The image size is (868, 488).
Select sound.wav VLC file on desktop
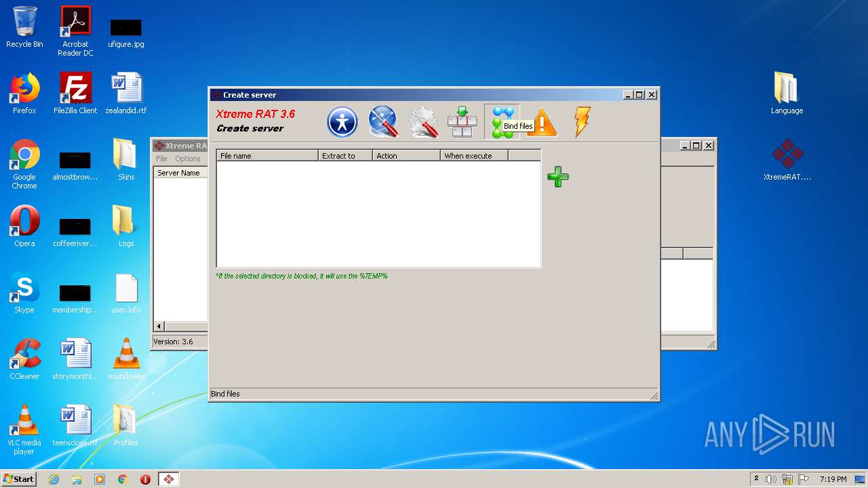tap(126, 359)
